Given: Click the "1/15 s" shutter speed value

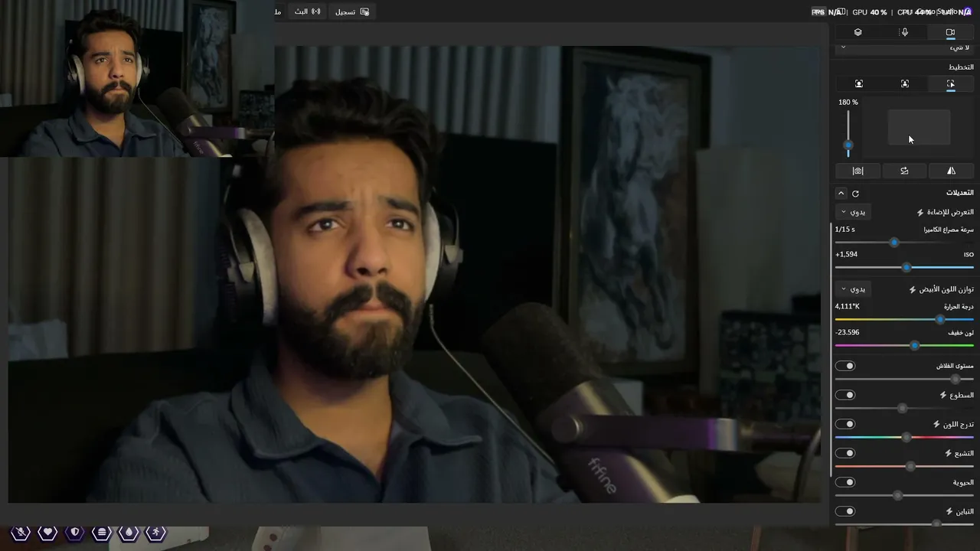Looking at the screenshot, I should [x=845, y=230].
